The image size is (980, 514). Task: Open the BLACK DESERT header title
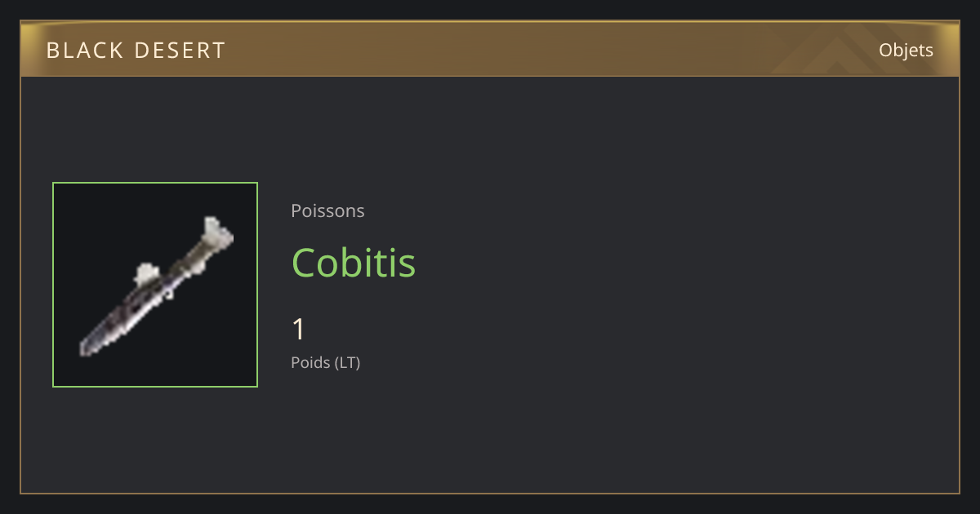coord(136,51)
